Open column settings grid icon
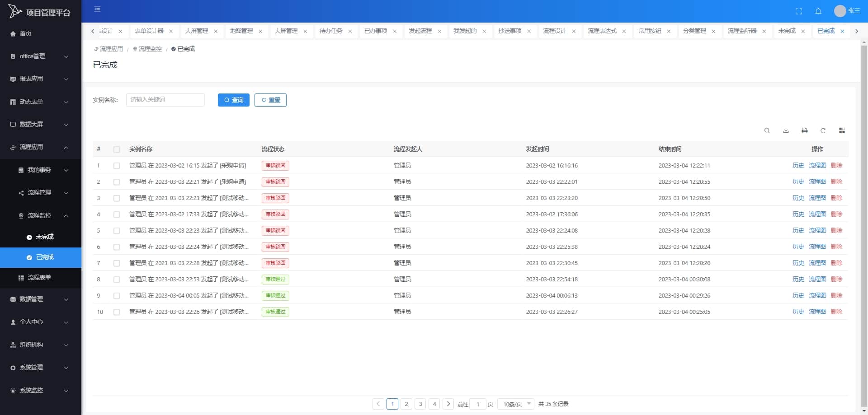The height and width of the screenshot is (415, 868). (842, 131)
